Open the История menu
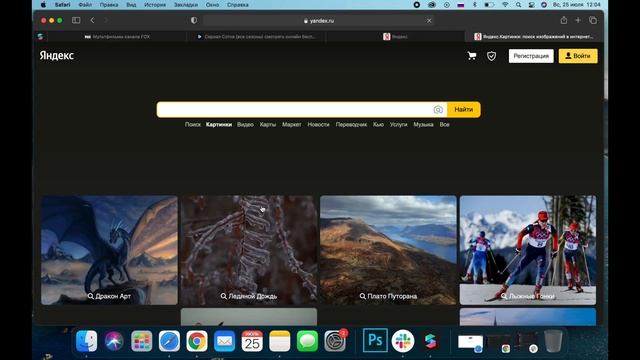The image size is (640, 360). pyautogui.click(x=155, y=5)
